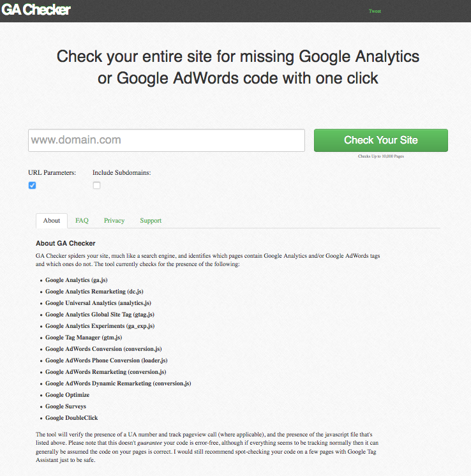Switch to the FAQ tab
Viewport: 471px width, 476px height.
click(82, 221)
